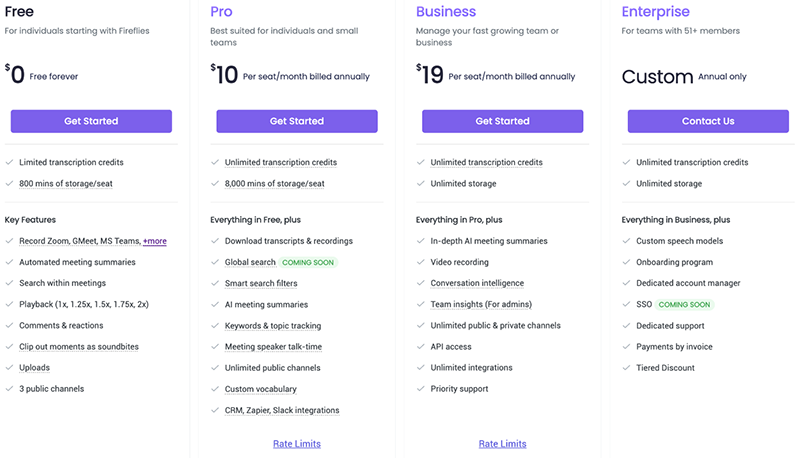
Task: Click the Meeting speaker talk-time feature
Action: point(275,346)
